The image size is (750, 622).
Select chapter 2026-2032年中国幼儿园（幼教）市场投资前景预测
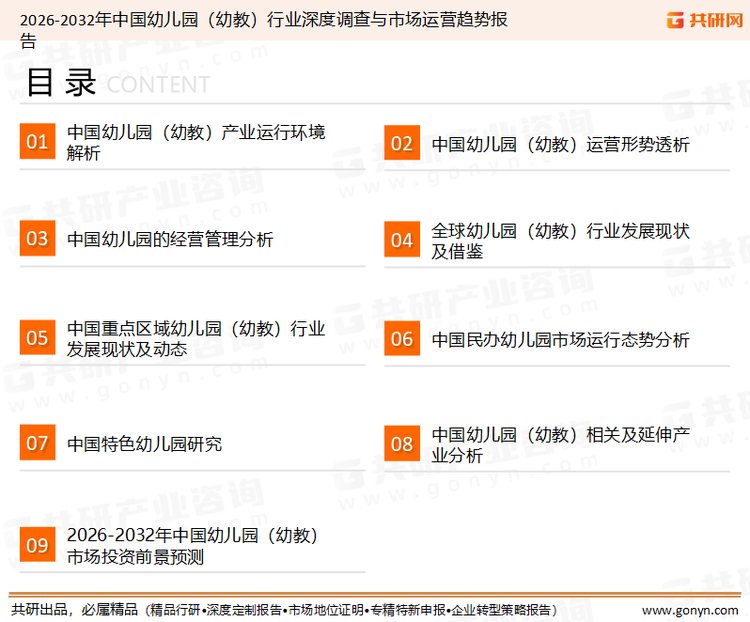pos(192,546)
